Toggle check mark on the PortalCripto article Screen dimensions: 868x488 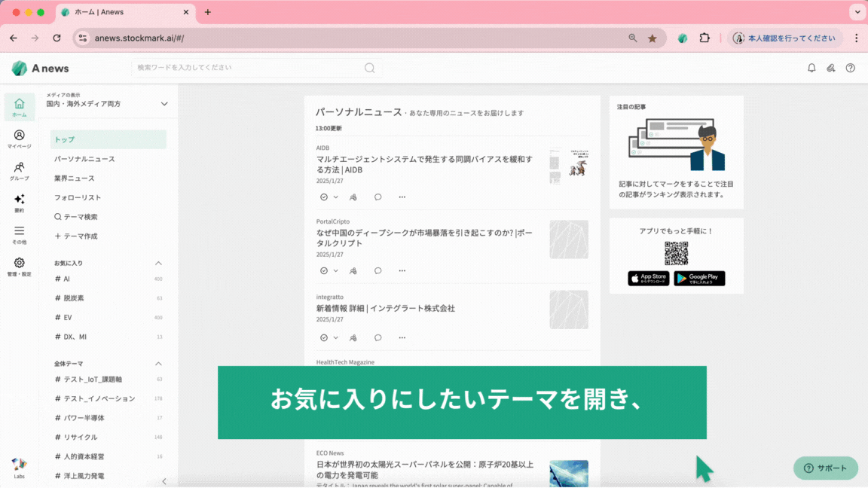pos(324,271)
